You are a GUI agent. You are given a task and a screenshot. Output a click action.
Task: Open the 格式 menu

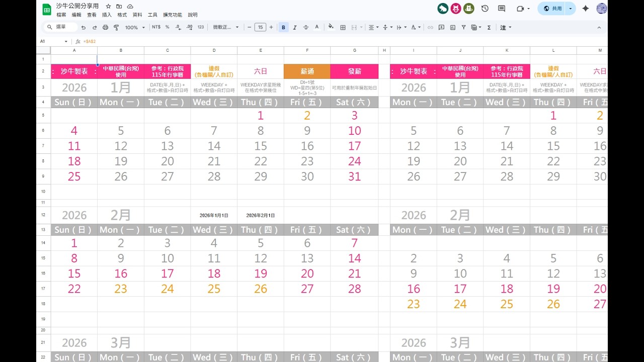122,15
